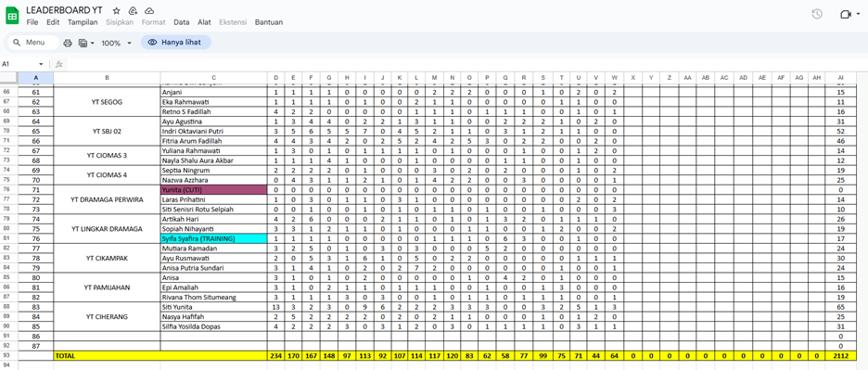Click the LEADERBOARD YT document title
Image resolution: width=868 pixels, height=370 pixels.
(64, 10)
